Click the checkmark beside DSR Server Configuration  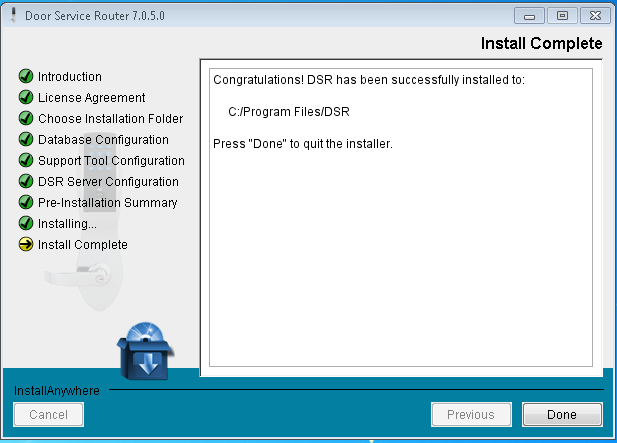(26, 181)
